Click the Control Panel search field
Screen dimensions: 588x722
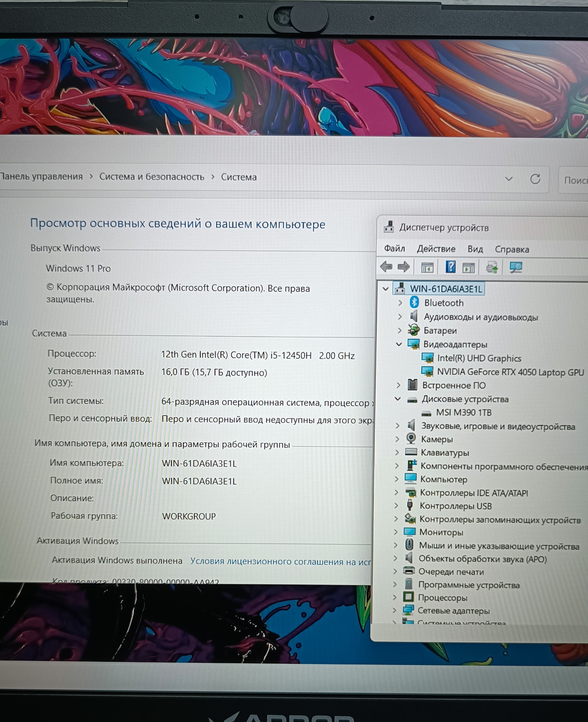[574, 180]
